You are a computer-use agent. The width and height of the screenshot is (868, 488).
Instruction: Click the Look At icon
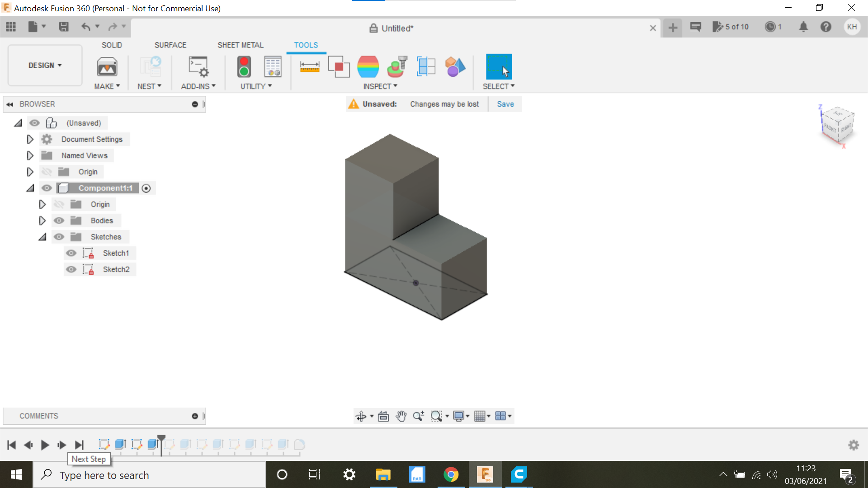point(383,416)
